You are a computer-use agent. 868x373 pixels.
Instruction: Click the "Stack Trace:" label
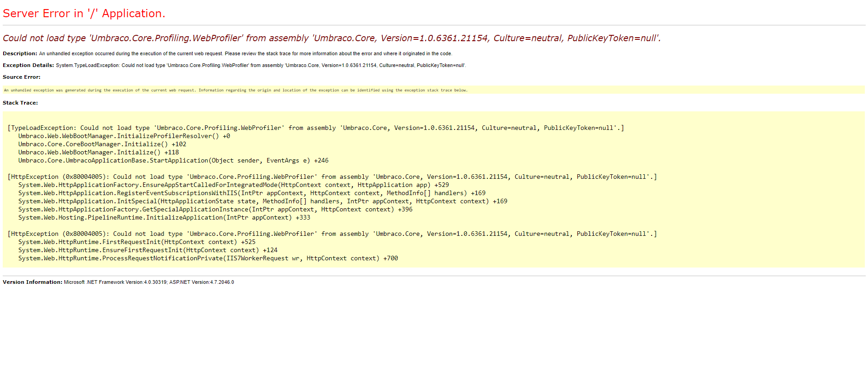coord(20,103)
